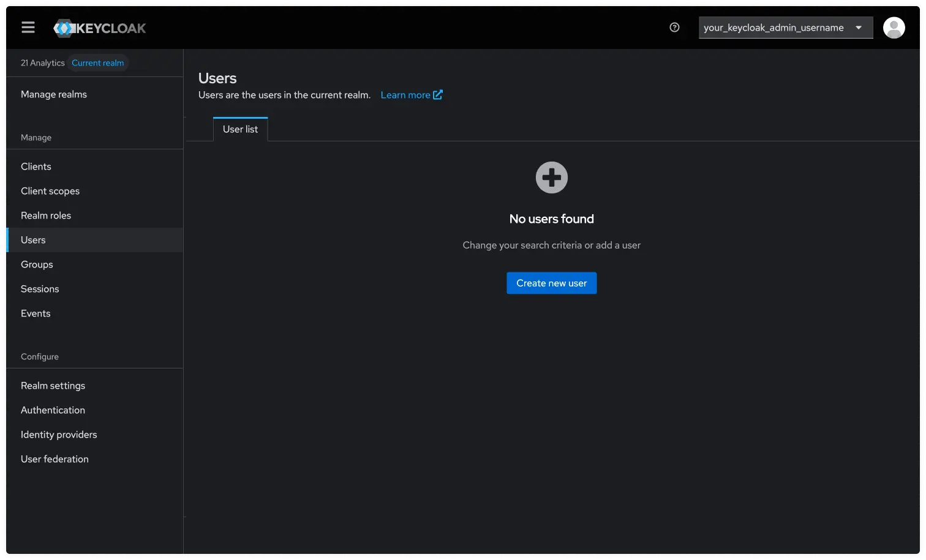Viewport: 926px width, 560px height.
Task: Open Realm settings under Configure
Action: tap(53, 386)
